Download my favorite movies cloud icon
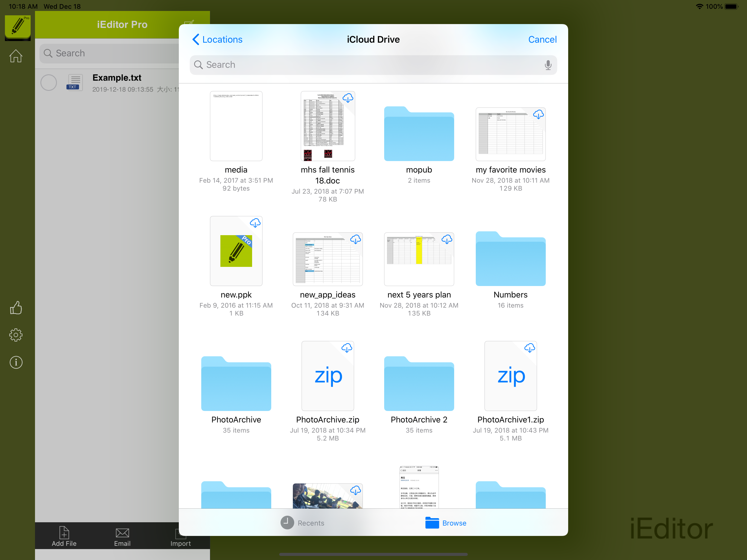 coord(538,115)
